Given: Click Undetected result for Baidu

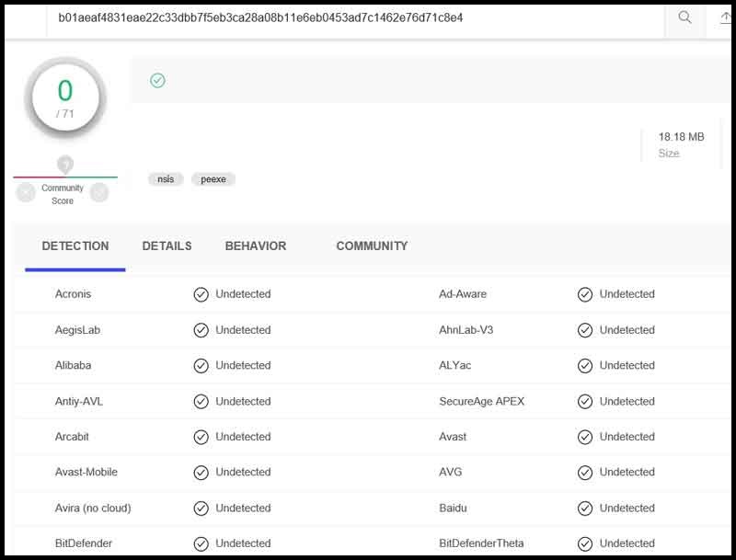Looking at the screenshot, I should 627,508.
